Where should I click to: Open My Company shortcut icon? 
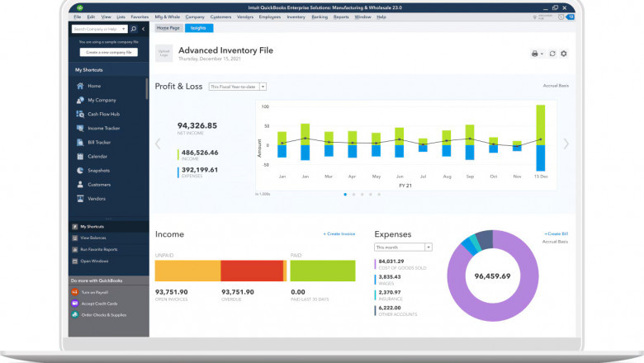pos(80,100)
